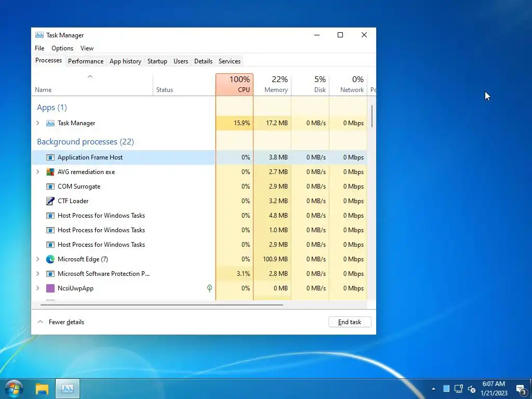532x399 pixels.
Task: Sort by the CPU column header
Action: pos(234,85)
